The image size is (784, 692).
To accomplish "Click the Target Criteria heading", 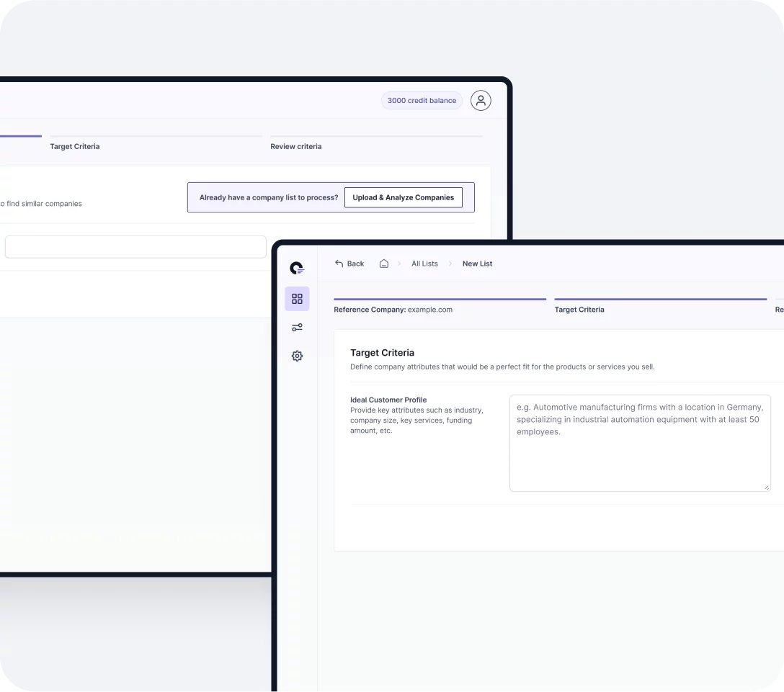I will [x=382, y=353].
